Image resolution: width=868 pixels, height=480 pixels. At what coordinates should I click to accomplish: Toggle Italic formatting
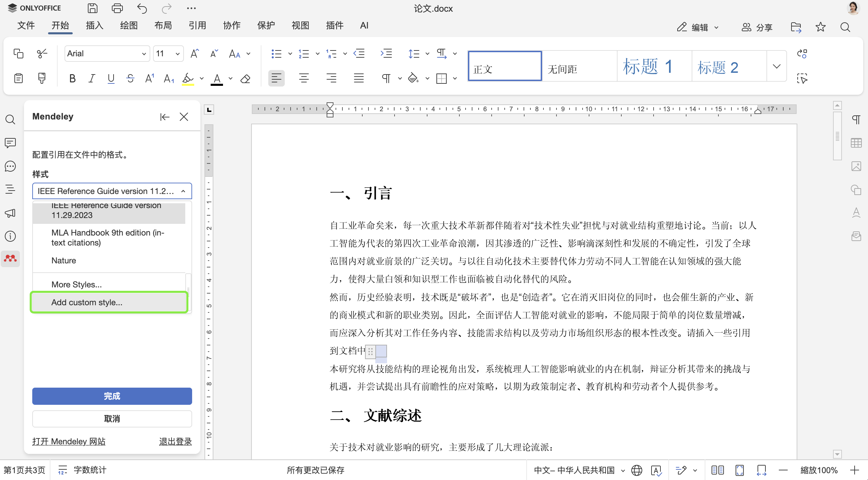pos(92,79)
